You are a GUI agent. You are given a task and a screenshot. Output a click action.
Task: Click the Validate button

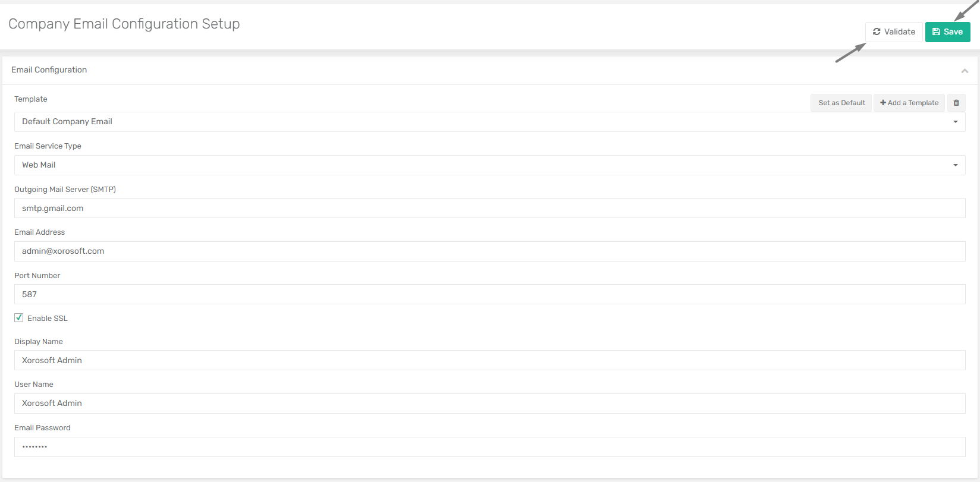[894, 32]
